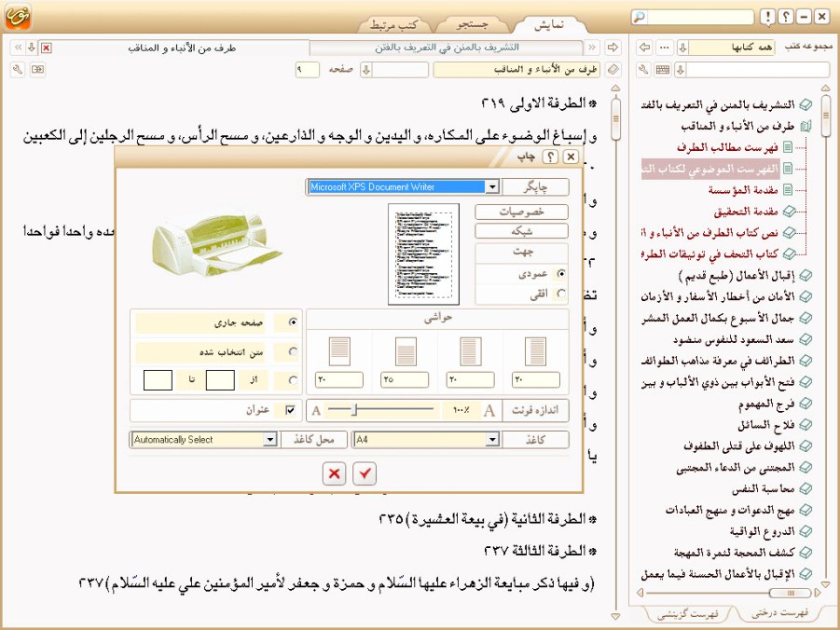Click the double-chevron icon next to the red X

click(x=19, y=48)
